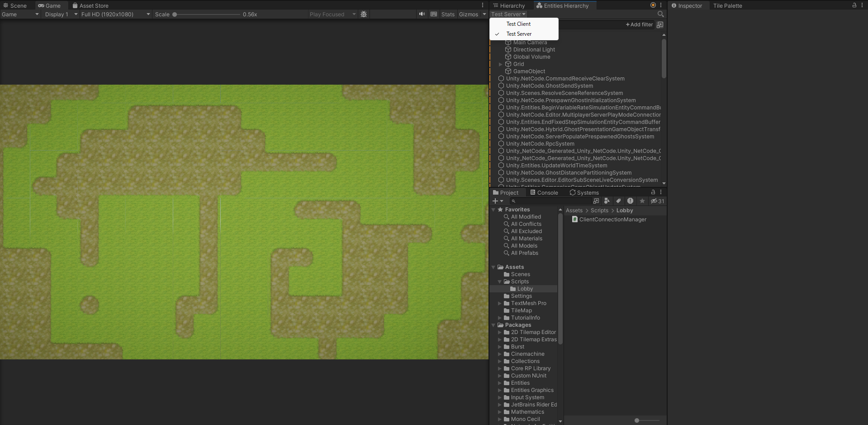Switch to the Hierarchy tab
The height and width of the screenshot is (425, 868).
coord(509,5)
